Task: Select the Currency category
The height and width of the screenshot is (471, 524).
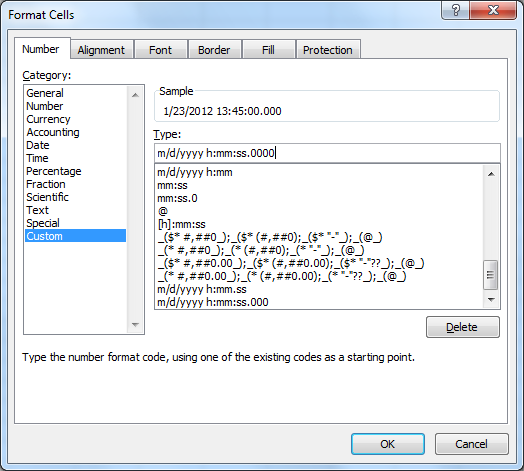Action: 48,119
